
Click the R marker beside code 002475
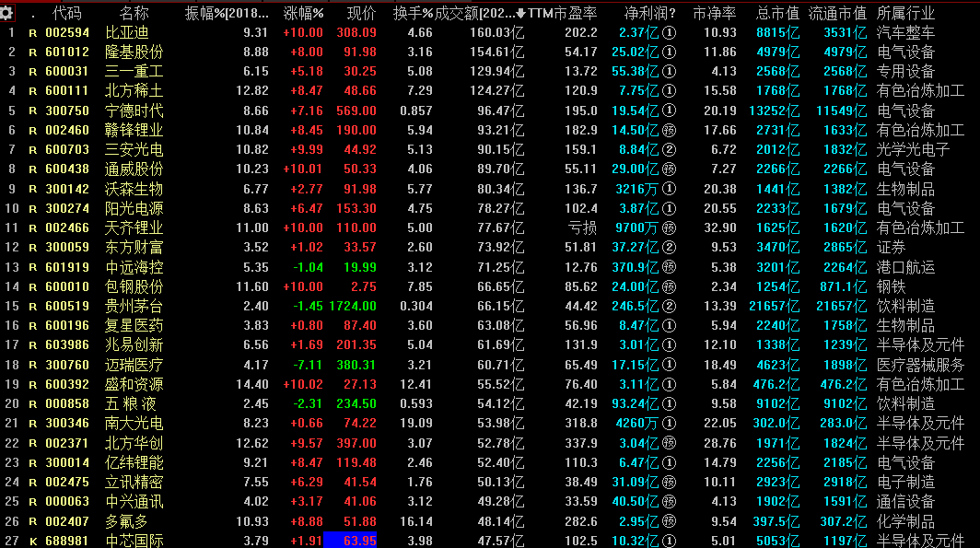(x=32, y=483)
